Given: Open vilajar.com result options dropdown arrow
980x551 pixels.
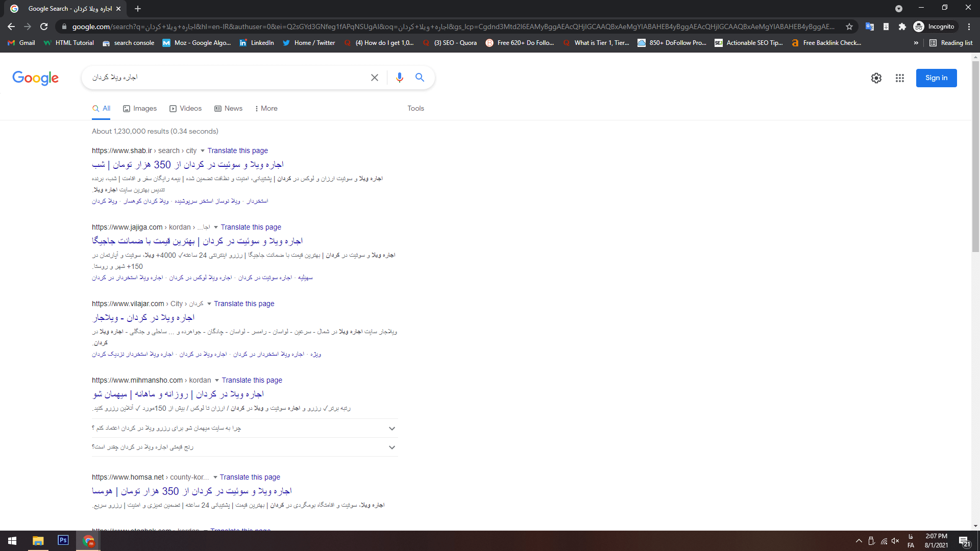Looking at the screenshot, I should point(209,304).
